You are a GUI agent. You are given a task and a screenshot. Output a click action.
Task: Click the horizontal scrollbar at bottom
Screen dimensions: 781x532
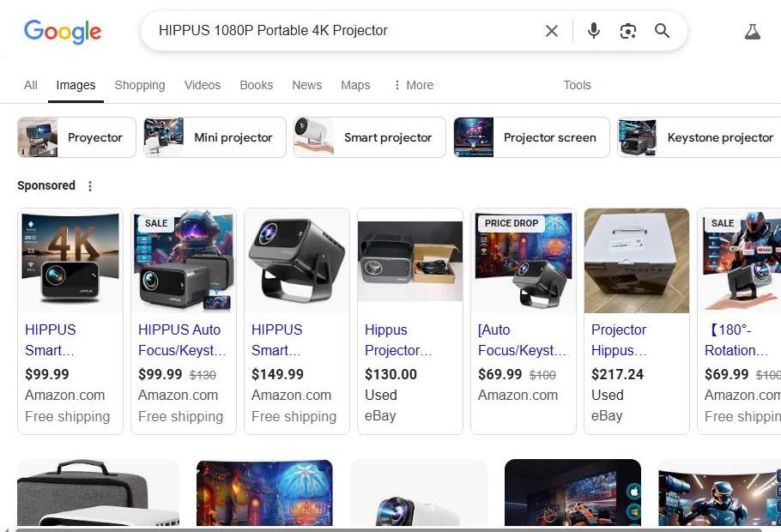tap(389, 529)
